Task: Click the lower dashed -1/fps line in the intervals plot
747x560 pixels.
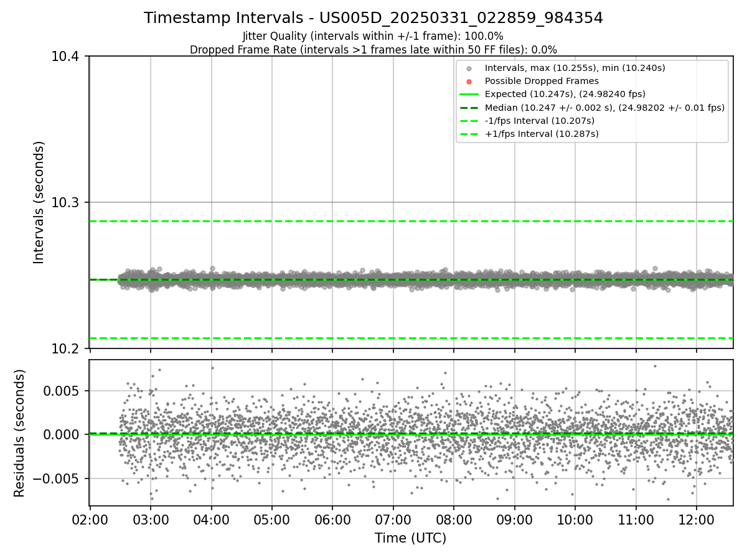Action: tap(411, 338)
